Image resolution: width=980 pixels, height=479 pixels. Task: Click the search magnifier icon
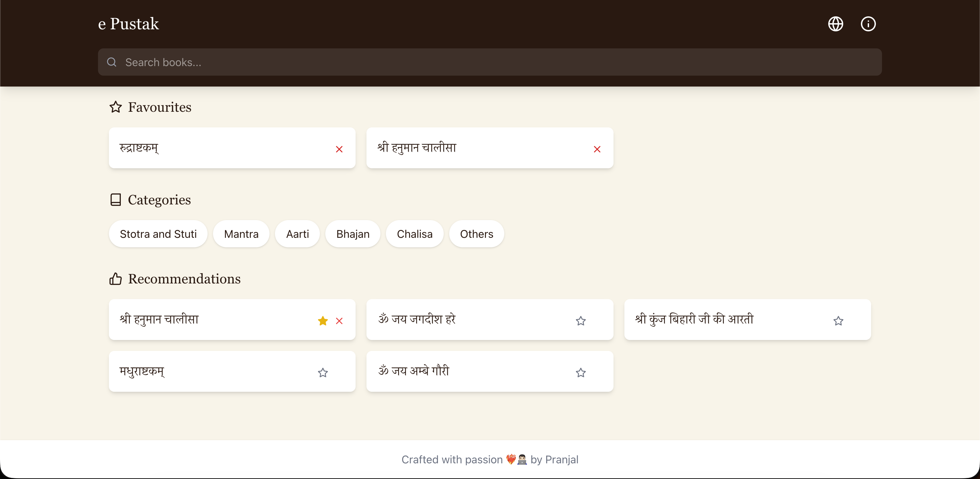coord(112,62)
